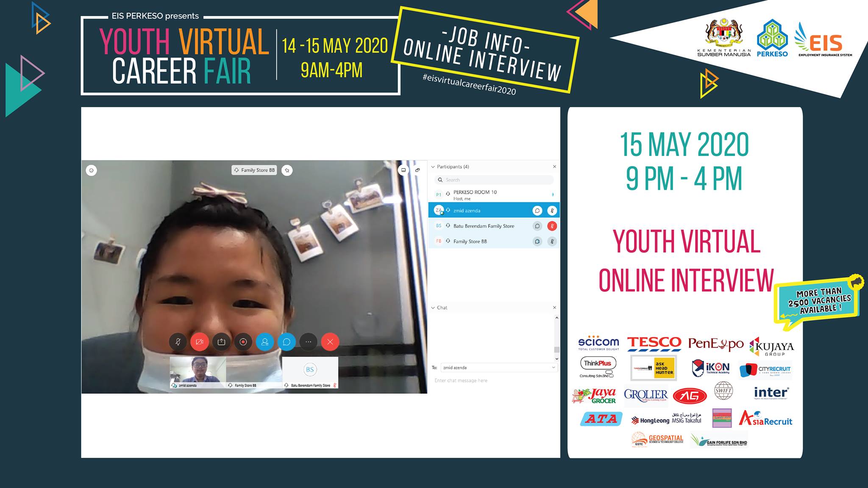
Task: Click headset icon beside zmid azenda name
Action: tap(448, 211)
